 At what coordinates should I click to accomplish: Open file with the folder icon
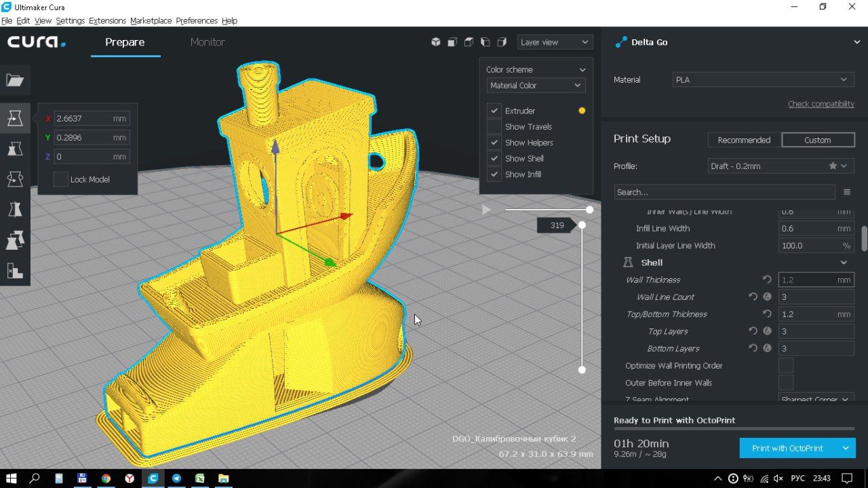(x=15, y=80)
